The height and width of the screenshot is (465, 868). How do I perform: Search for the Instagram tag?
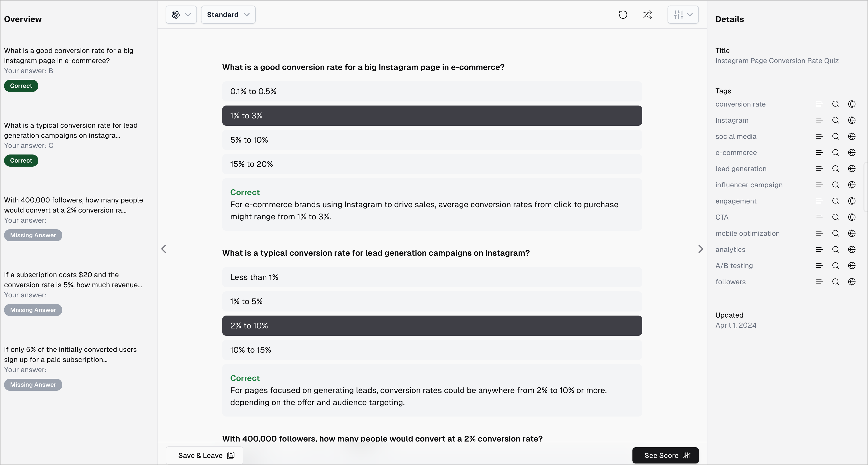pyautogui.click(x=835, y=120)
